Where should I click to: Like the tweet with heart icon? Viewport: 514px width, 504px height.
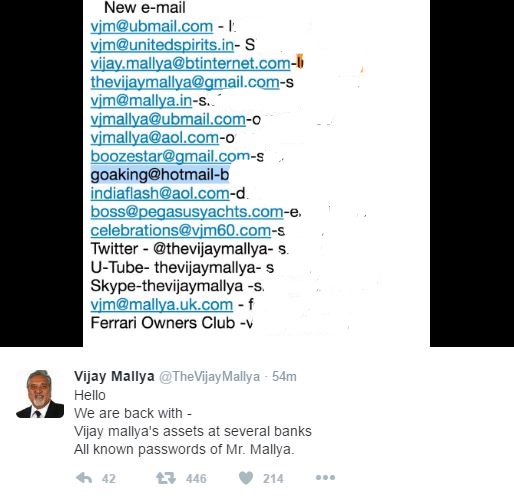click(x=246, y=478)
